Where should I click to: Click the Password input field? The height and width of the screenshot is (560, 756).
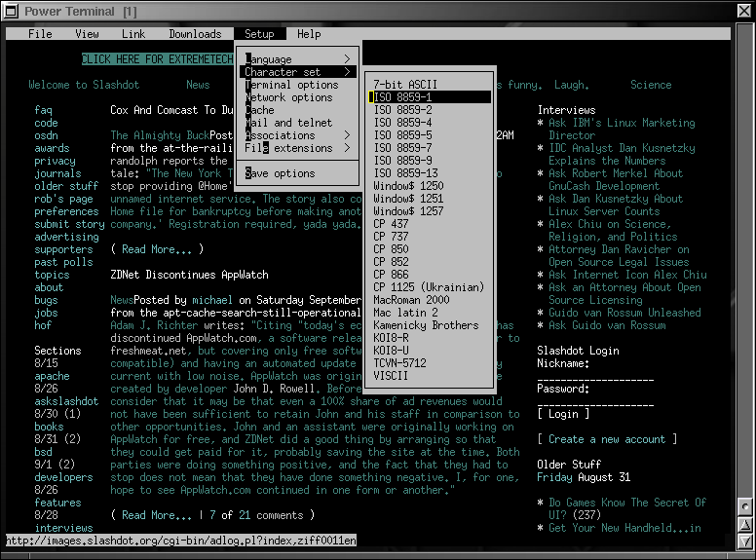point(595,401)
